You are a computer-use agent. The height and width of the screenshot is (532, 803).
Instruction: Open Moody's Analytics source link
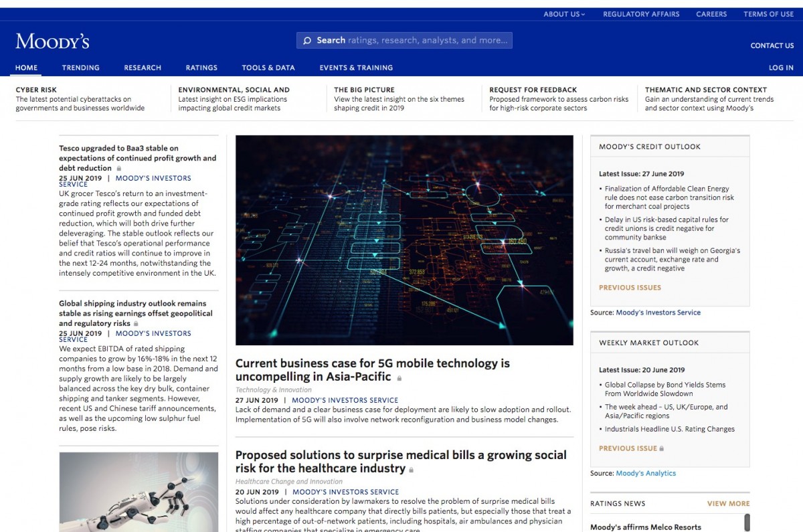coord(646,473)
